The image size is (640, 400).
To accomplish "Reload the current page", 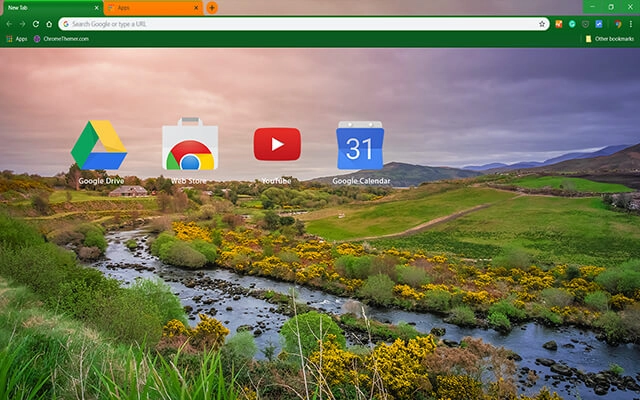I will [x=36, y=24].
